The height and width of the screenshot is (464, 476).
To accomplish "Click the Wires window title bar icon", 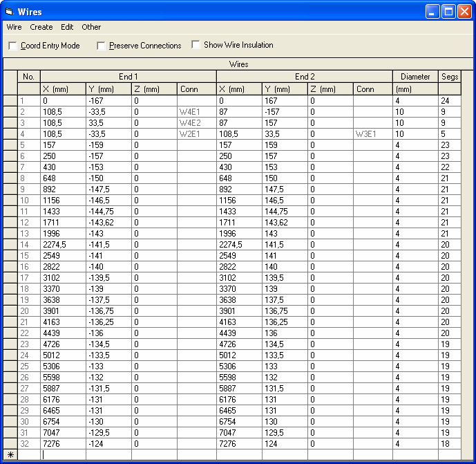I will point(9,12).
